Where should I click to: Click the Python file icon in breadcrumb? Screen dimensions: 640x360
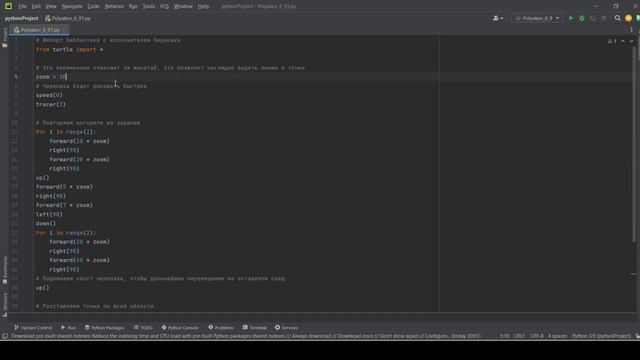coord(48,18)
